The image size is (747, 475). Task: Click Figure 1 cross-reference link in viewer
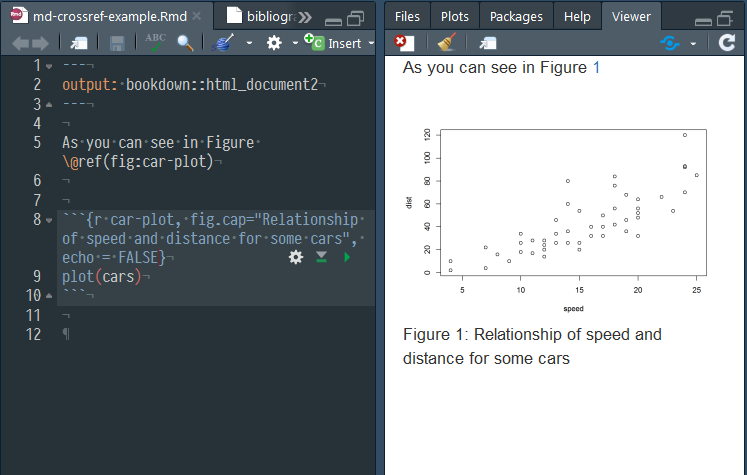point(597,68)
